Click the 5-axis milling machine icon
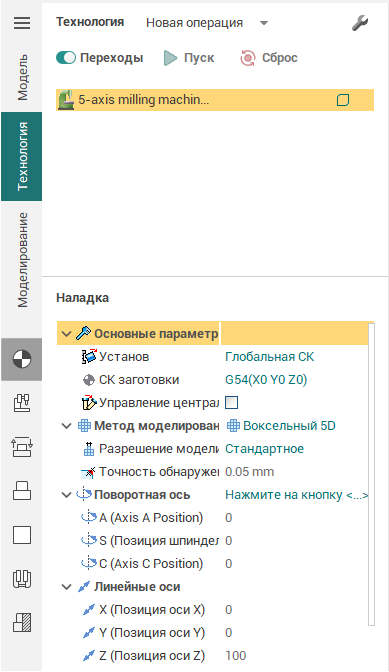The image size is (389, 672). (x=66, y=100)
